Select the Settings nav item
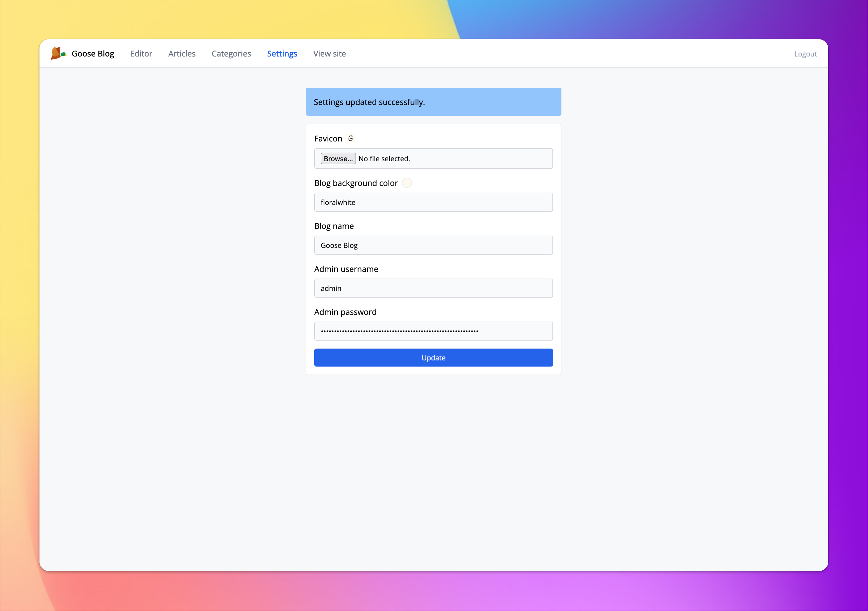The height and width of the screenshot is (611, 868). (x=282, y=54)
